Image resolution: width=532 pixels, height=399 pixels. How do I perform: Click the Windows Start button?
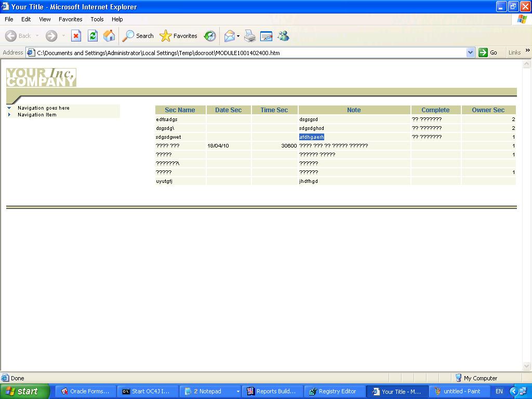click(24, 391)
